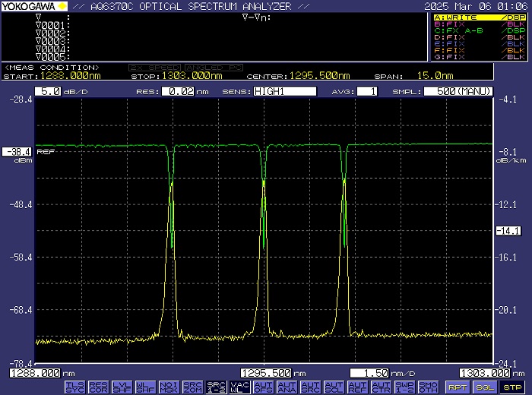Viewport: 532px width, 395px height.
Task: Select trace D: FIX /BLK
Action: (x=480, y=37)
